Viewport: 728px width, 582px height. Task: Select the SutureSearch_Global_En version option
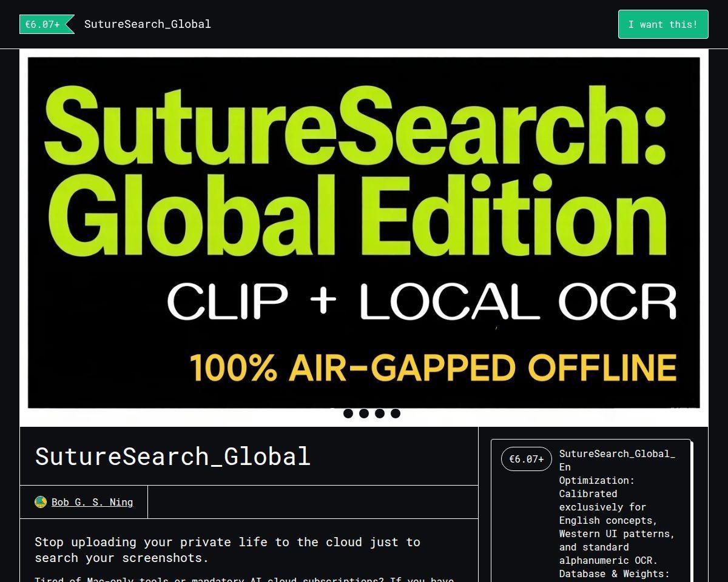[x=591, y=510]
